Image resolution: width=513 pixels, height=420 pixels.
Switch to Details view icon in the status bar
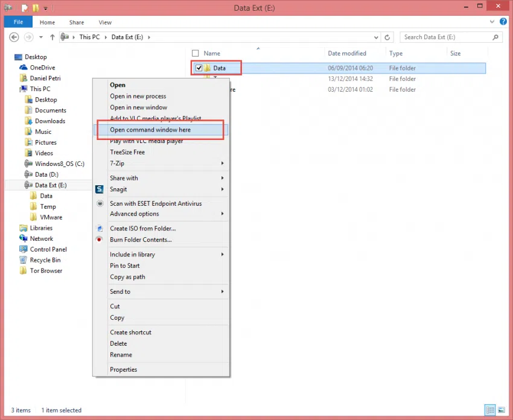pos(490,410)
